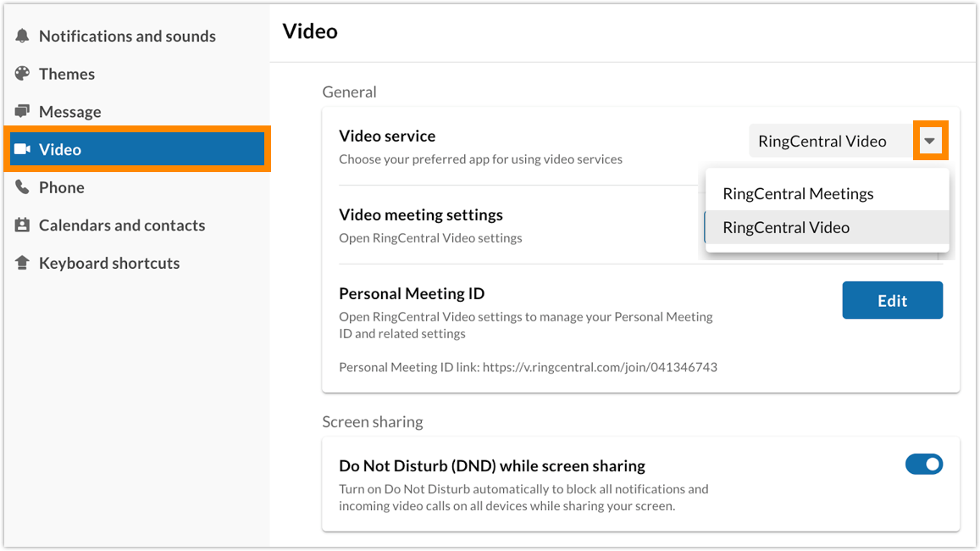This screenshot has width=980, height=551.
Task: Select the palette icon beside Themes
Action: click(22, 74)
